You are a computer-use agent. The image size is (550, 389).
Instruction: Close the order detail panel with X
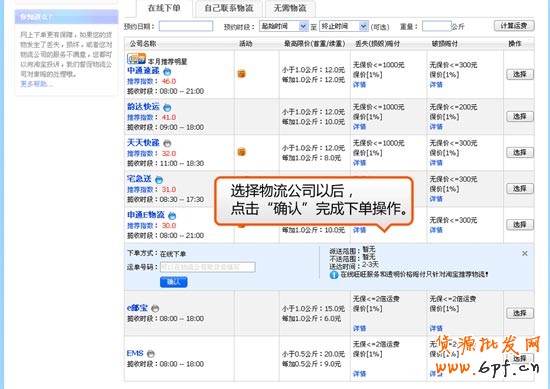point(525,253)
